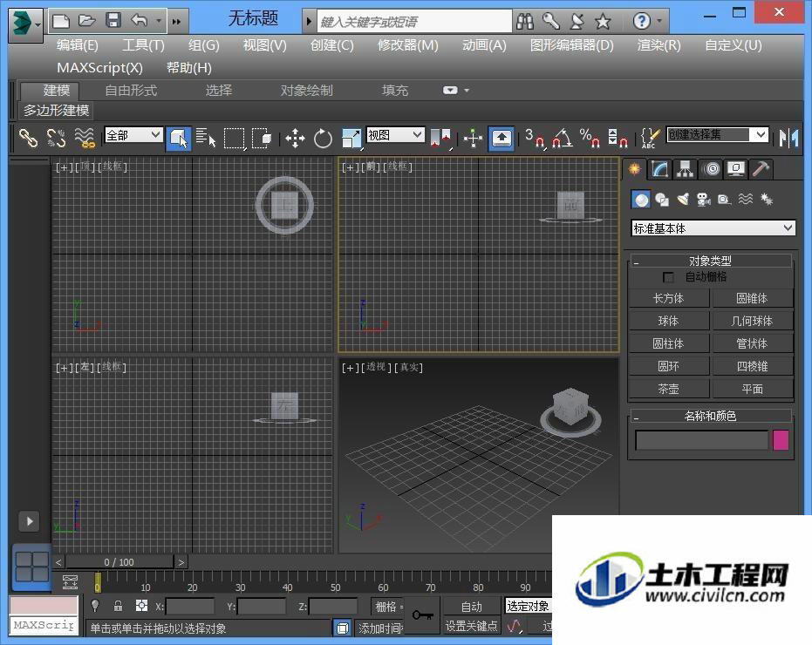Undo the last action with the arrow icon
Viewport: 812px width, 645px height.
click(x=139, y=21)
